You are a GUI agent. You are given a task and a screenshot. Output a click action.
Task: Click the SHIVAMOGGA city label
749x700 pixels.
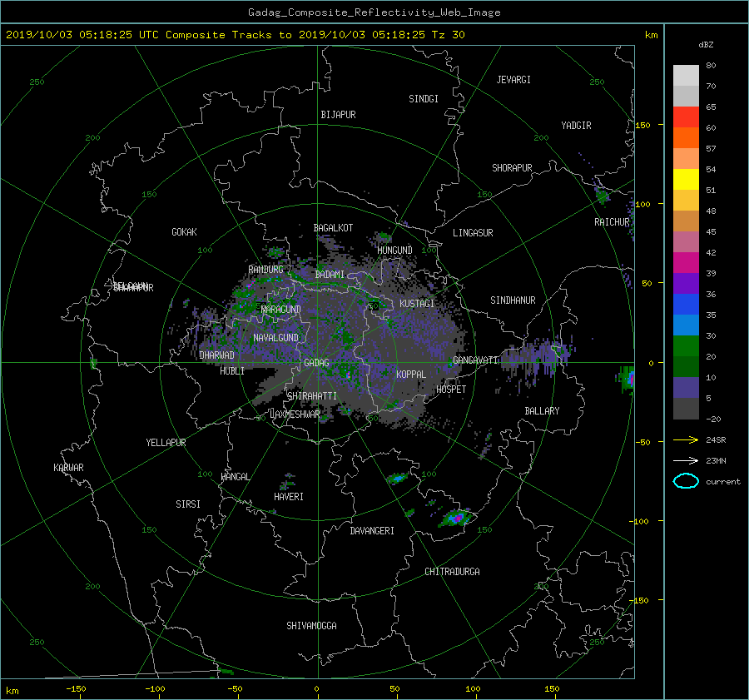(x=311, y=626)
